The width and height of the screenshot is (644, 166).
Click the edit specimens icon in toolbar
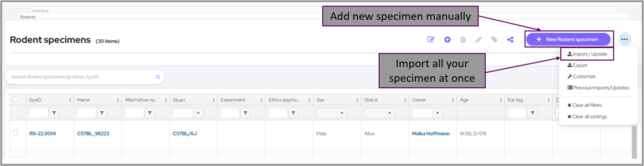coord(431,40)
